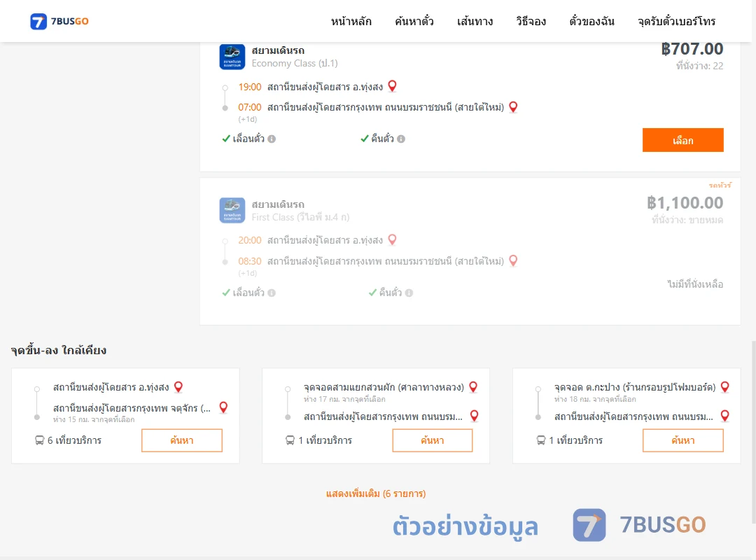This screenshot has height=560, width=756.
Task: Open จุดรับตั๋วเบอร์โทร in the navigation
Action: (x=676, y=21)
